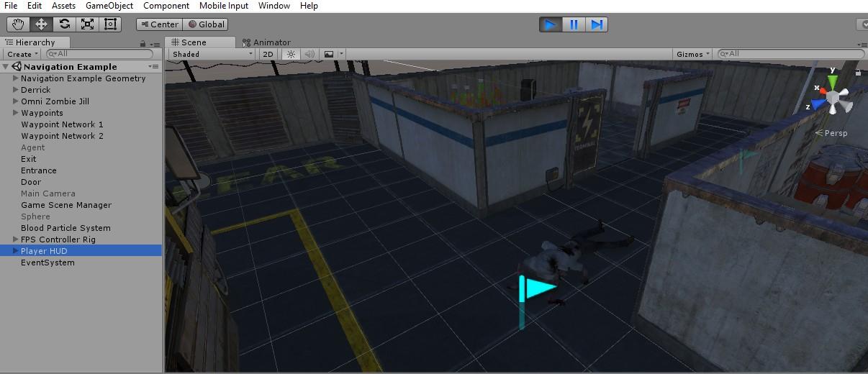The height and width of the screenshot is (374, 868).
Task: Open the Help menu
Action: coord(309,6)
